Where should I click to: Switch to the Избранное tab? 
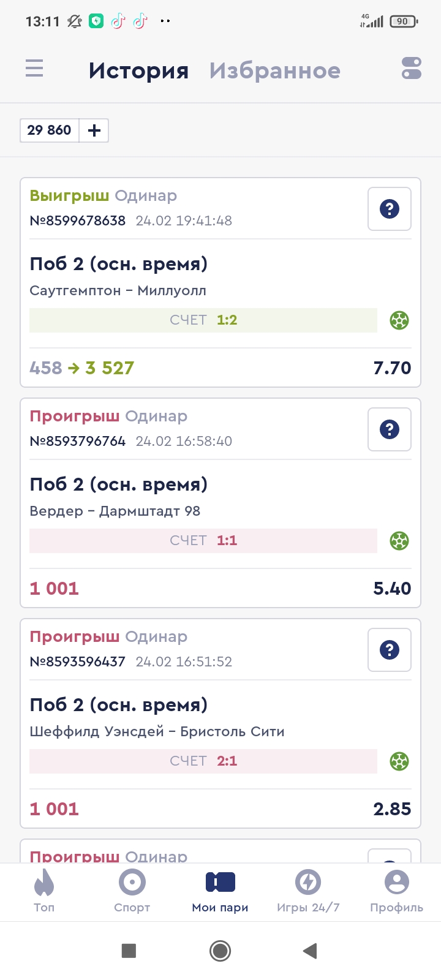[x=274, y=71]
